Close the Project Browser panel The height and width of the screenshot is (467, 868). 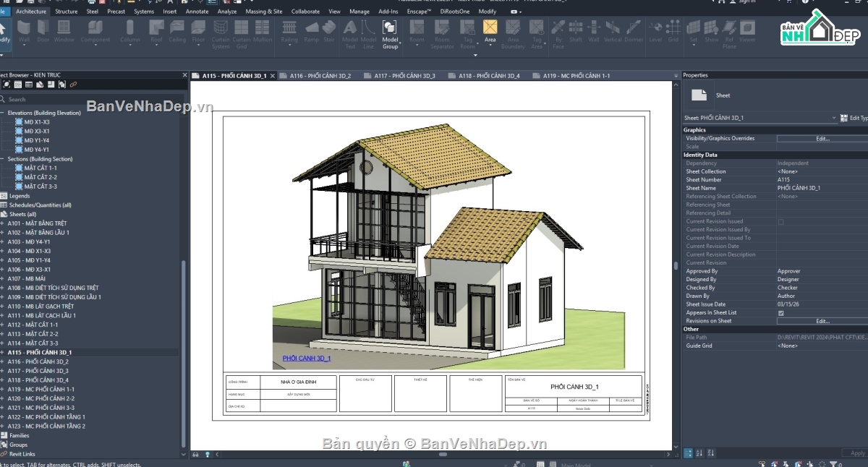[185, 74]
